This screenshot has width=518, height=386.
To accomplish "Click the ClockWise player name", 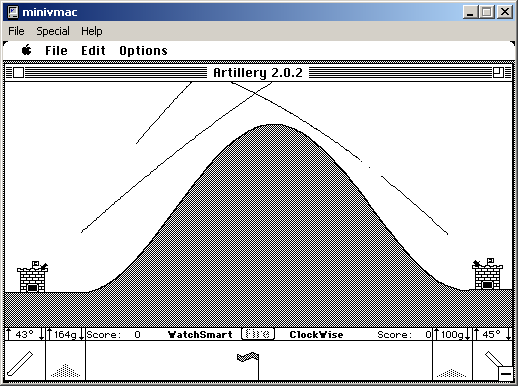I will 316,334.
